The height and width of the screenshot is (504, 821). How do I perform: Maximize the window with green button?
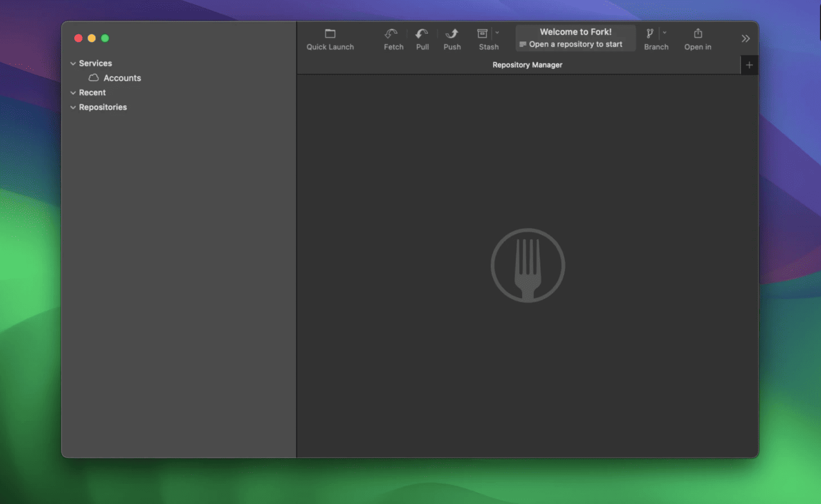pos(105,38)
